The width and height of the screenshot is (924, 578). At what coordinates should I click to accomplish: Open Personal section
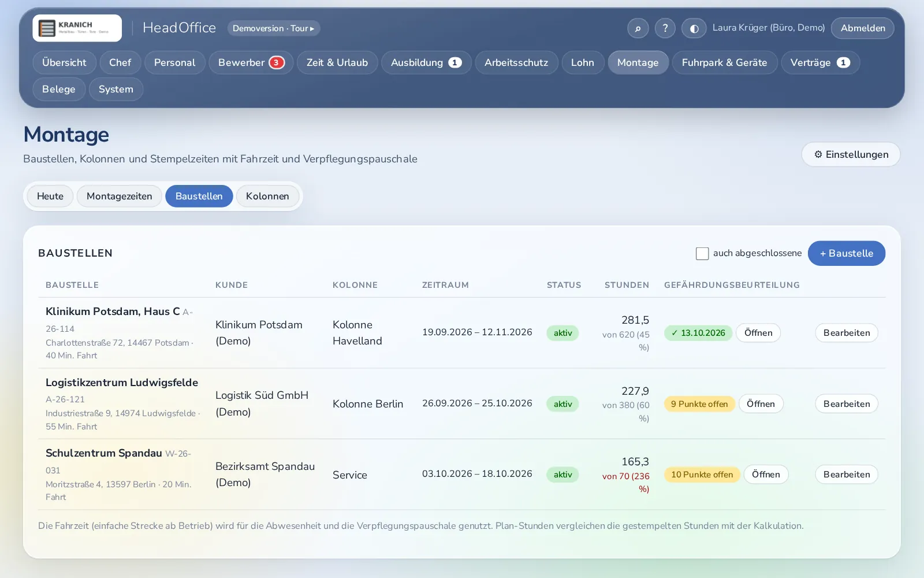[174, 62]
